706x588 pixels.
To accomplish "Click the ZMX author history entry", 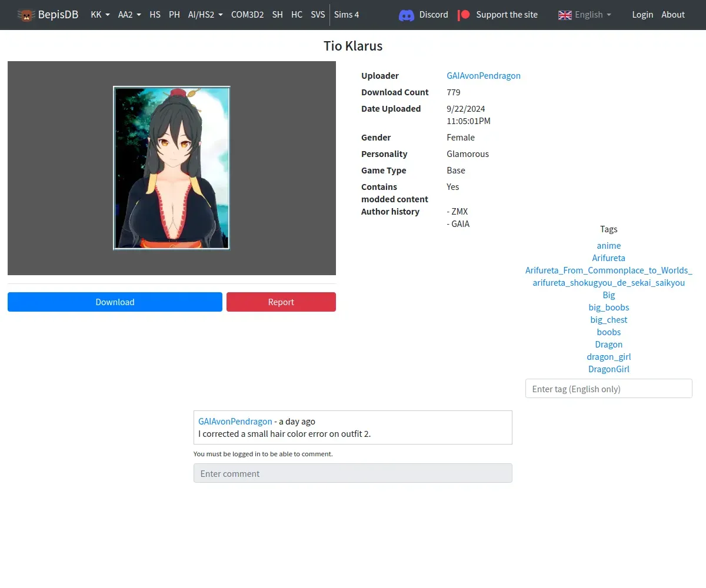I will [x=458, y=211].
